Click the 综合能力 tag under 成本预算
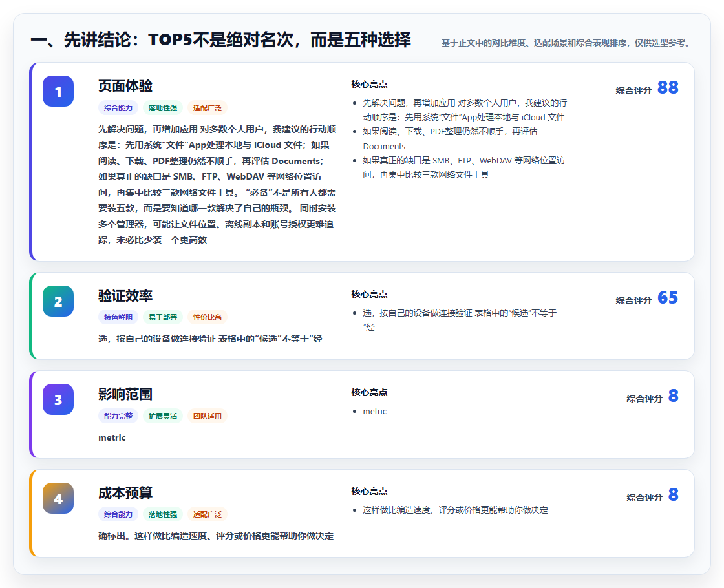724x588 pixels. (x=118, y=514)
